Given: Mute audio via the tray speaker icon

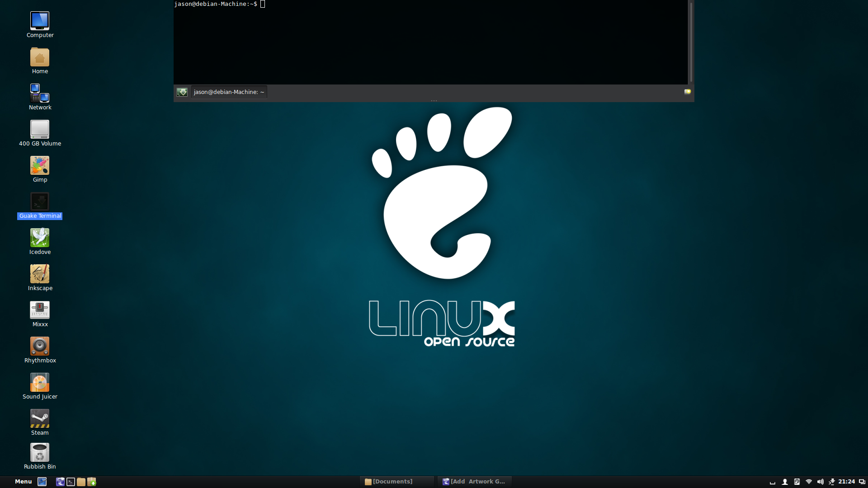Looking at the screenshot, I should [820, 482].
